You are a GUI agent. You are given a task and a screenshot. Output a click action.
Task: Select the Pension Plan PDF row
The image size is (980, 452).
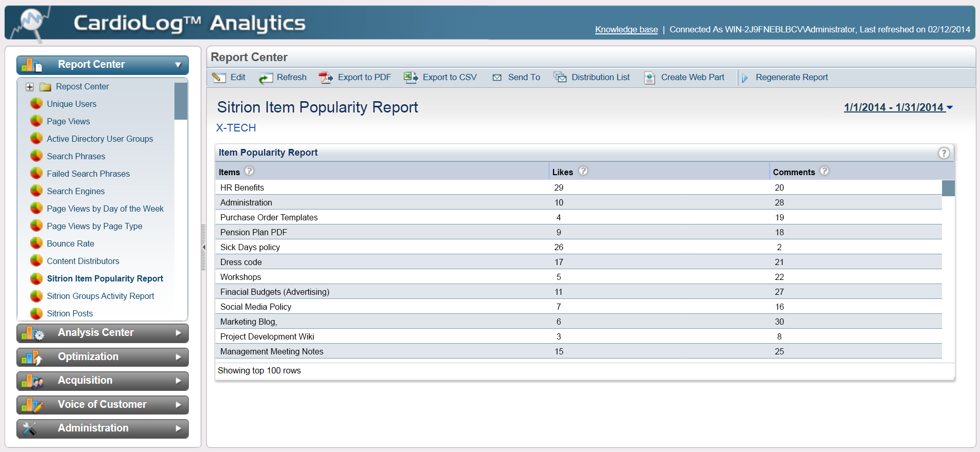579,232
